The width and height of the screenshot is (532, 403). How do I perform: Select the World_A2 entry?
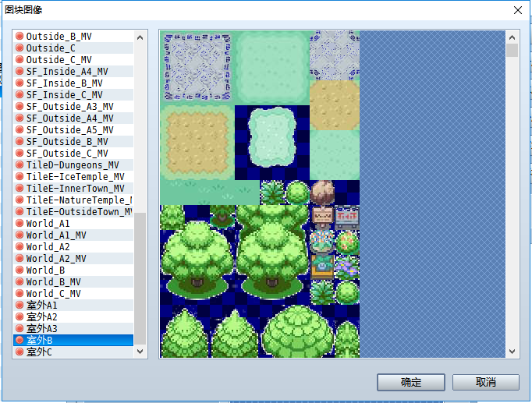[x=73, y=247]
